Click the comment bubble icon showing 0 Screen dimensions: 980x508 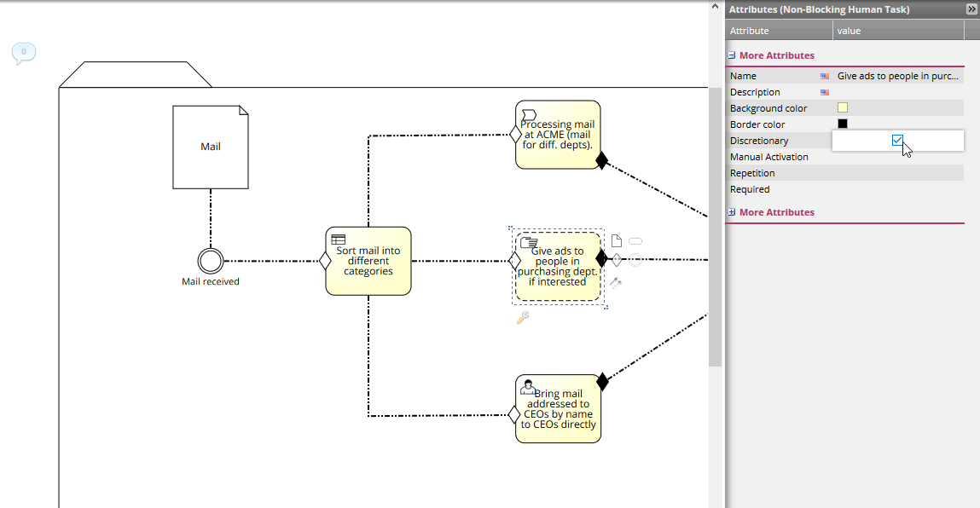point(23,53)
